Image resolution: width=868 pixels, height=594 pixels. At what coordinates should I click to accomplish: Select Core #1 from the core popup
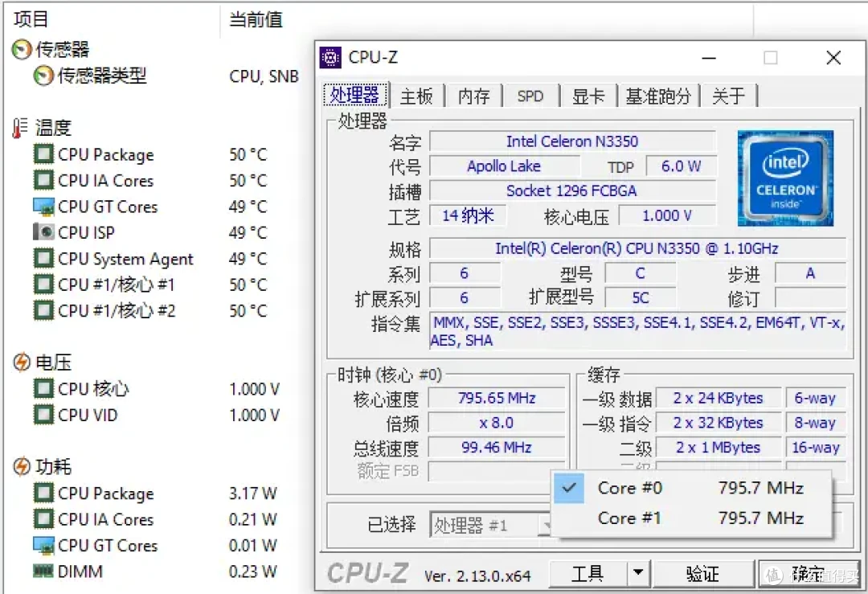pos(629,518)
